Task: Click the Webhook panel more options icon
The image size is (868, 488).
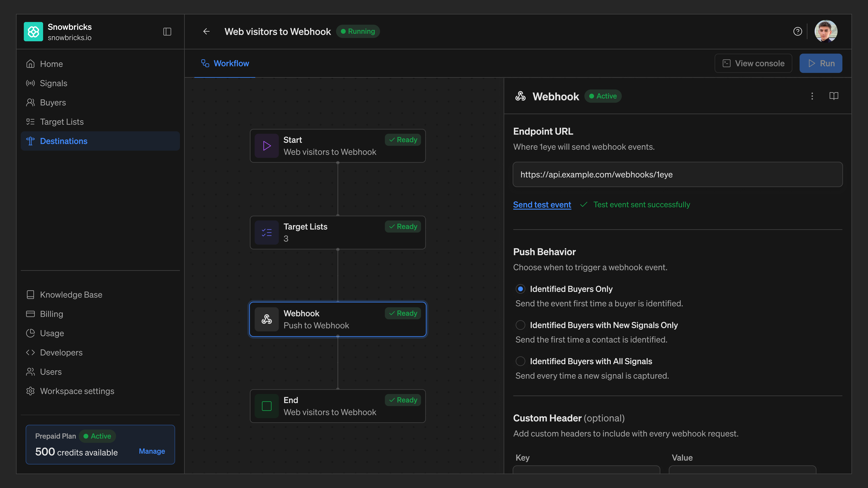Action: coord(812,96)
